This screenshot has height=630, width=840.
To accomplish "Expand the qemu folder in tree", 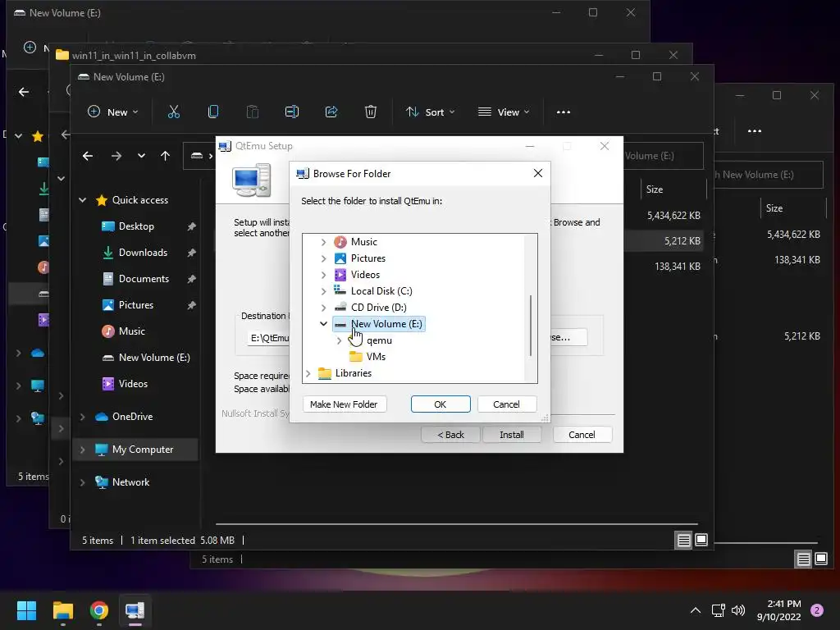I will [339, 340].
